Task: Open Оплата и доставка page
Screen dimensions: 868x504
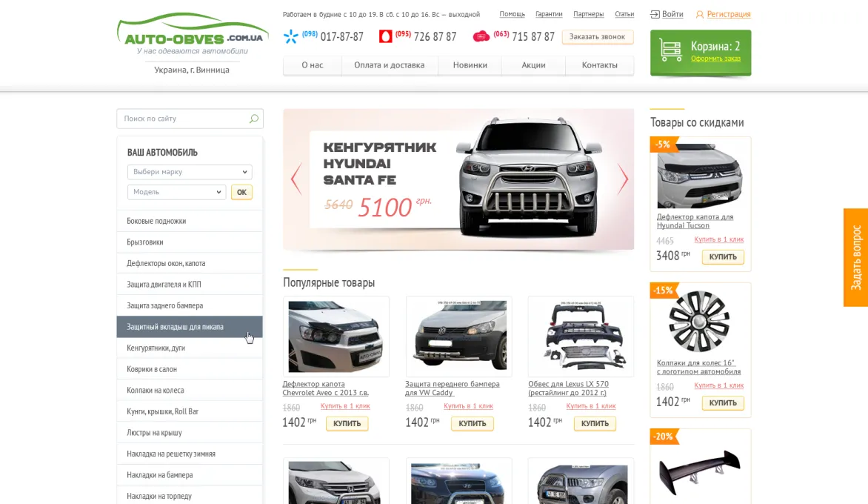Action: coord(389,64)
